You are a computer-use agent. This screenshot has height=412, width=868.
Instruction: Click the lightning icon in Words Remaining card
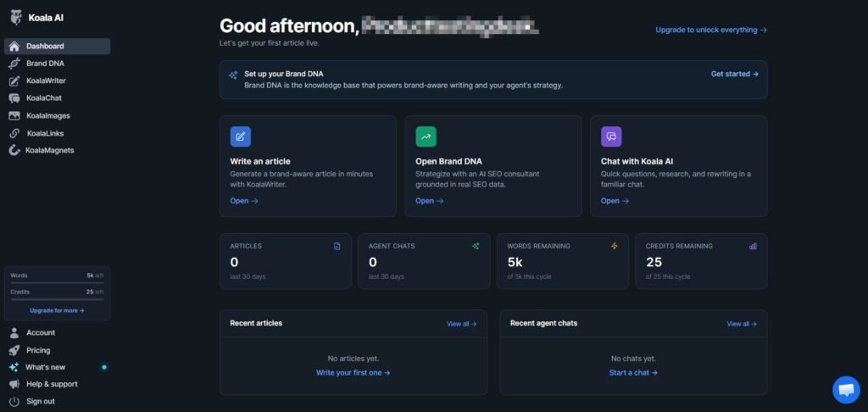point(615,247)
